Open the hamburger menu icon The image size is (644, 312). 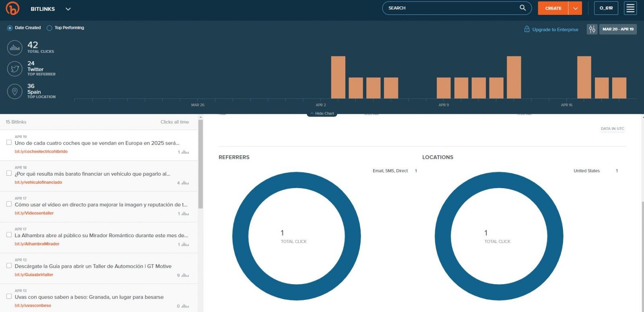click(630, 8)
